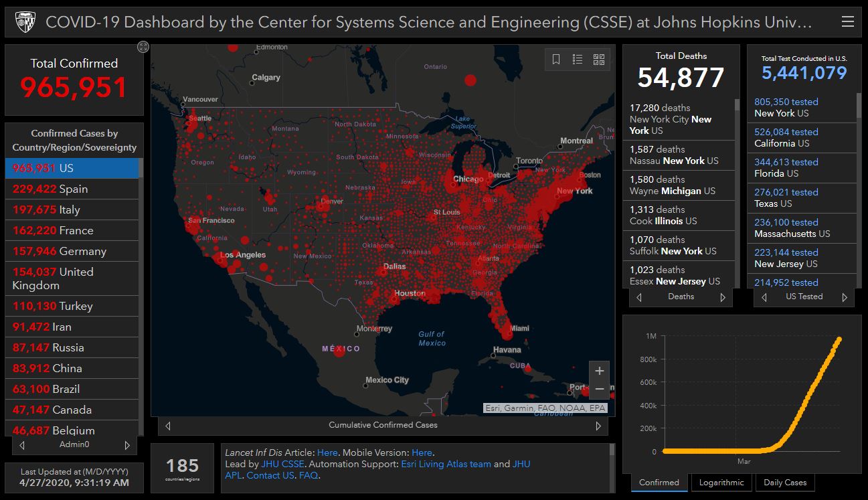Open Esri Living Atlas team link

tap(446, 464)
